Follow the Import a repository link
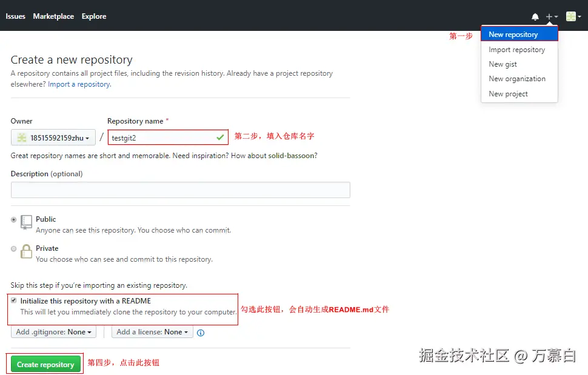This screenshot has height=375, width=588. pos(79,84)
